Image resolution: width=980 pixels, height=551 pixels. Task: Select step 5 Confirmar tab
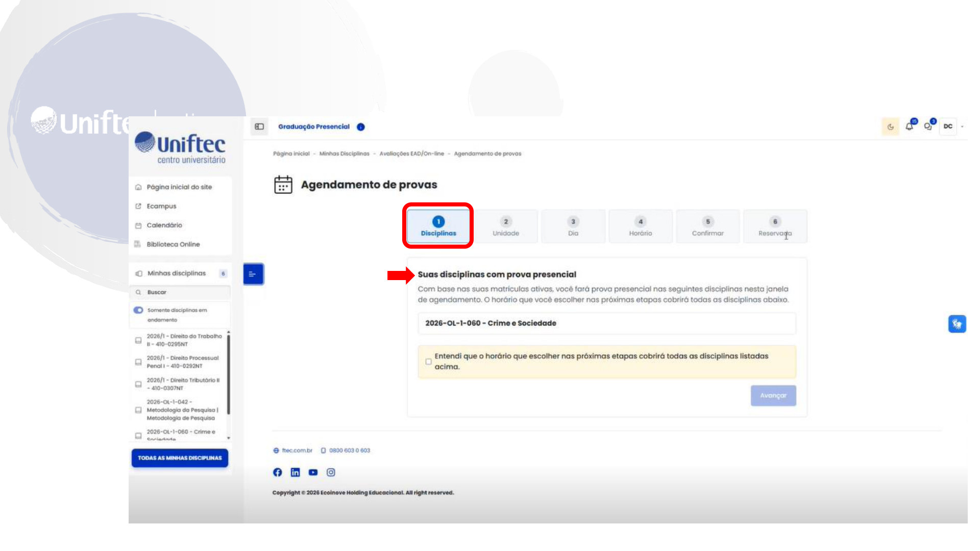(708, 226)
